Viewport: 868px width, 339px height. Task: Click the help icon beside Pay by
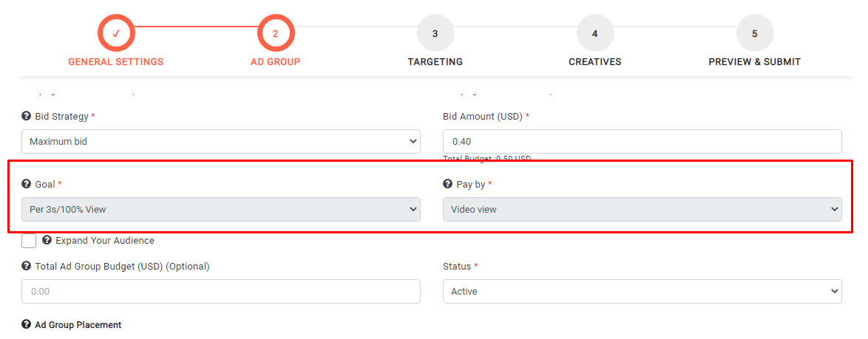[447, 184]
